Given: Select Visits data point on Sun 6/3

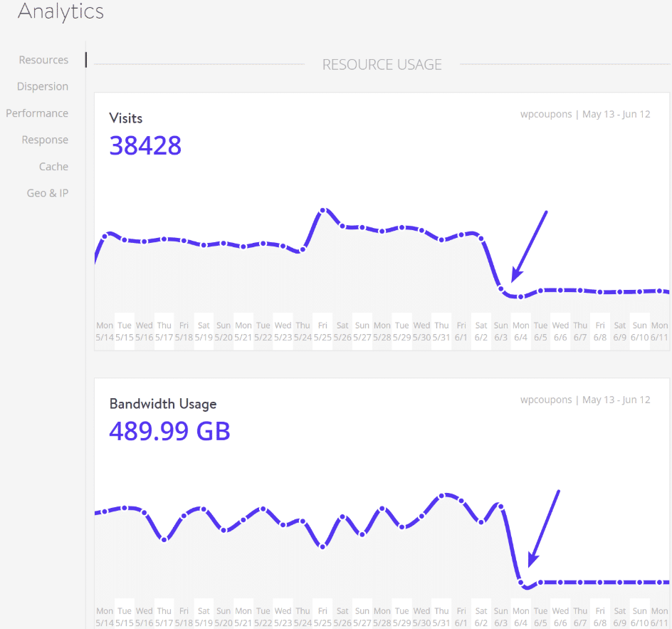Looking at the screenshot, I should coord(501,288).
